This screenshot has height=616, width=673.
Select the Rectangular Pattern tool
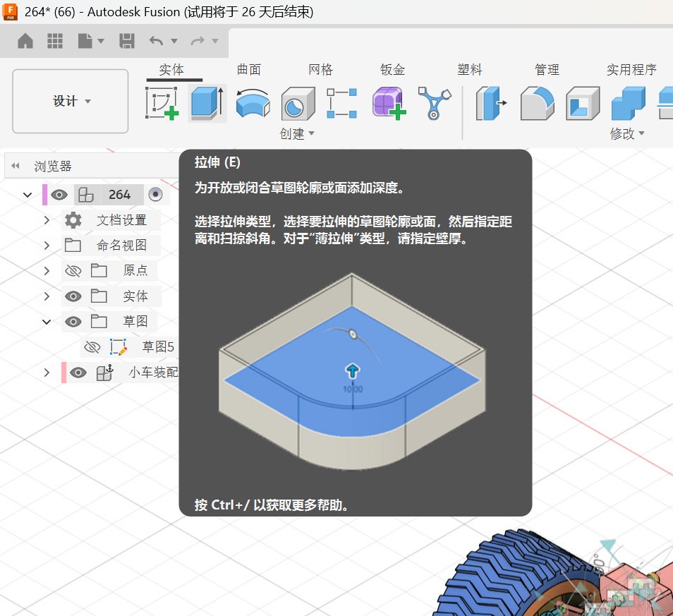click(341, 104)
